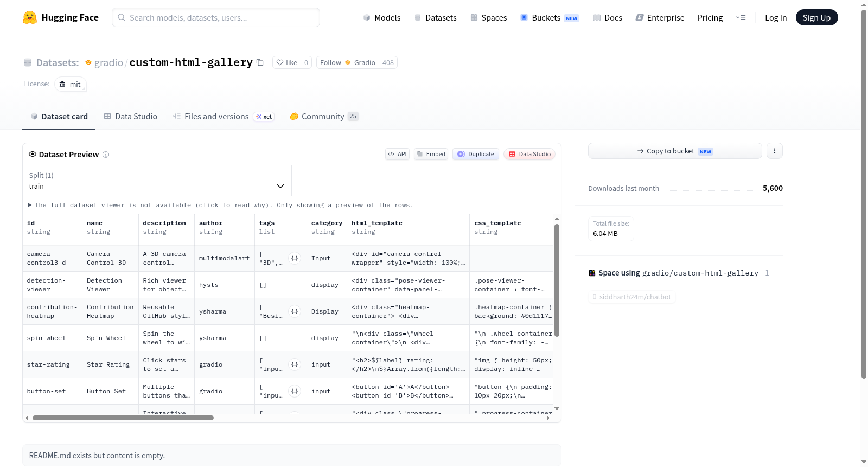Click the '5,600' downloads value

pos(773,188)
